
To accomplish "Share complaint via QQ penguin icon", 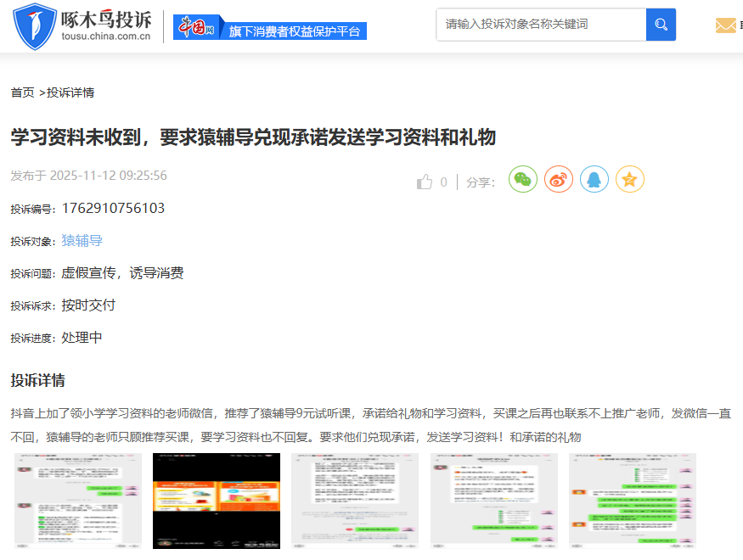I will coord(594,179).
